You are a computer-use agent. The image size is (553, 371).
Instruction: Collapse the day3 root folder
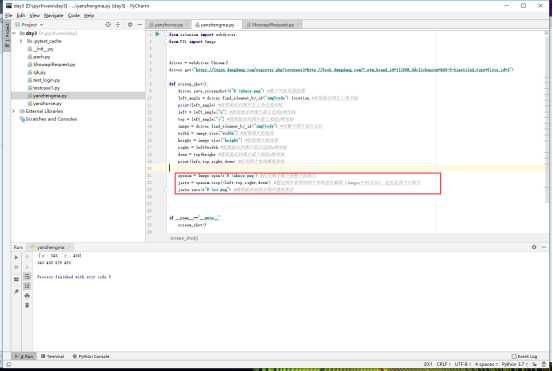[x=14, y=33]
